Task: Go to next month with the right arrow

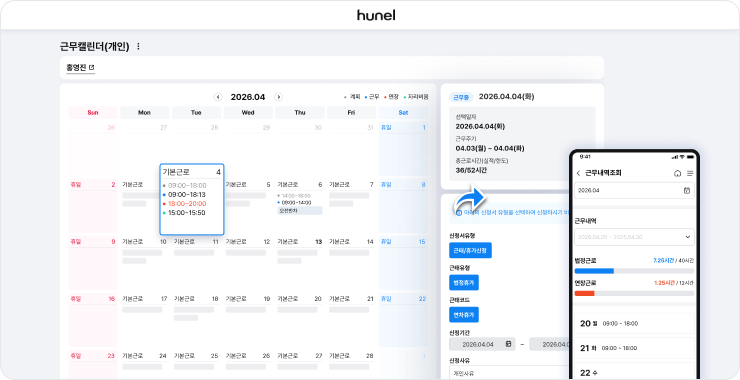Action: pyautogui.click(x=278, y=97)
